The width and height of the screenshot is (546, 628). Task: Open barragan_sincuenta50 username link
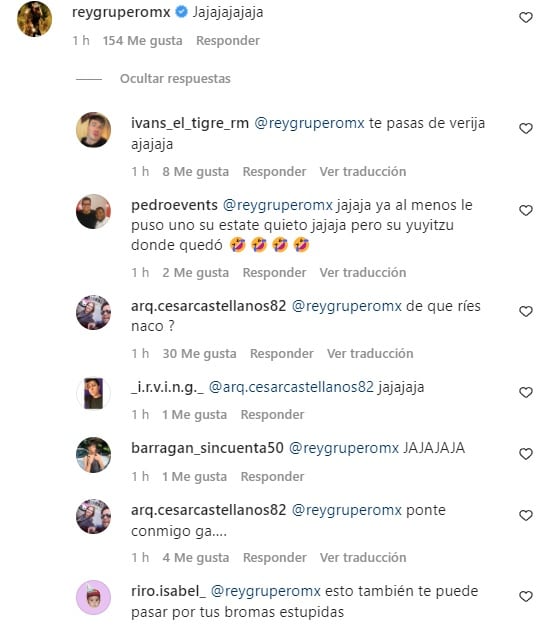pyautogui.click(x=207, y=448)
